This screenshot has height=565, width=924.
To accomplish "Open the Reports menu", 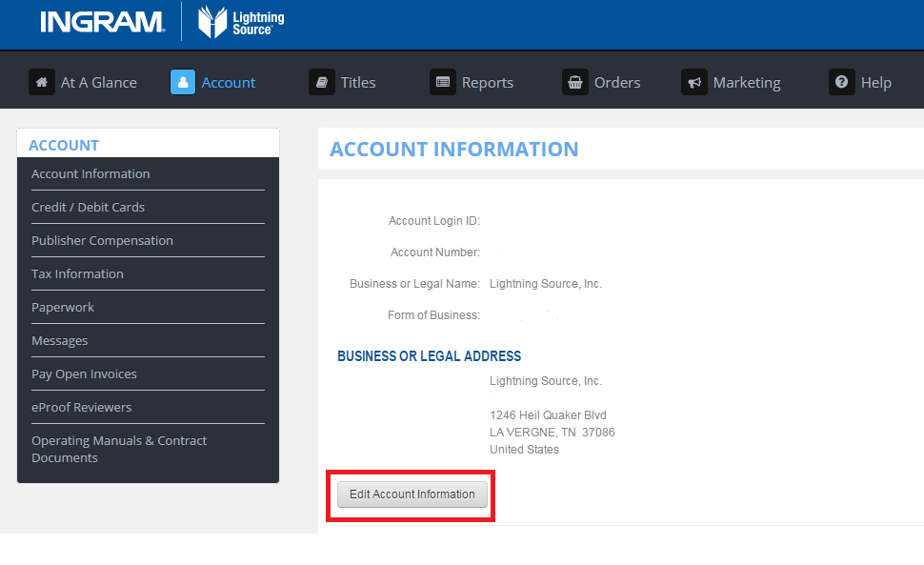I will (x=487, y=83).
